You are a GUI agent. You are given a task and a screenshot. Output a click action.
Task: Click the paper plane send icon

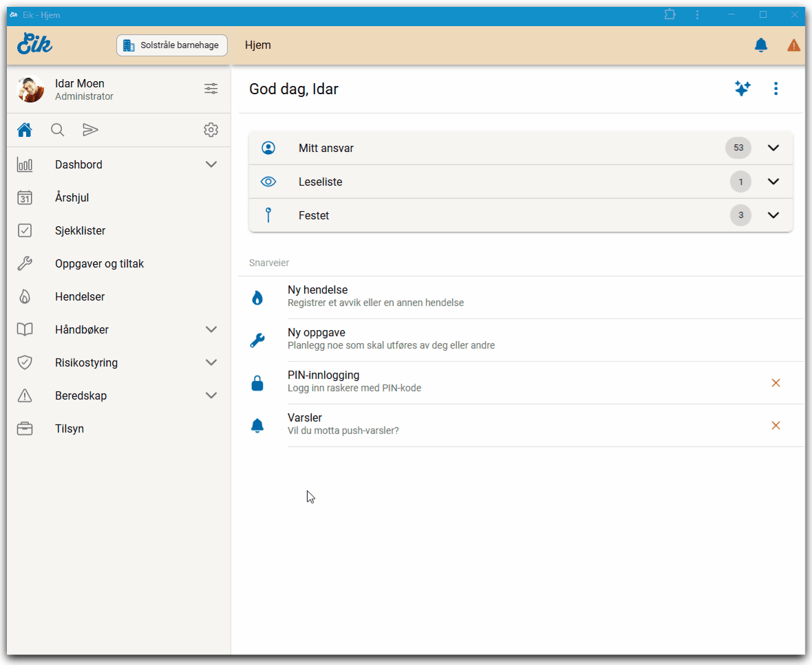90,130
